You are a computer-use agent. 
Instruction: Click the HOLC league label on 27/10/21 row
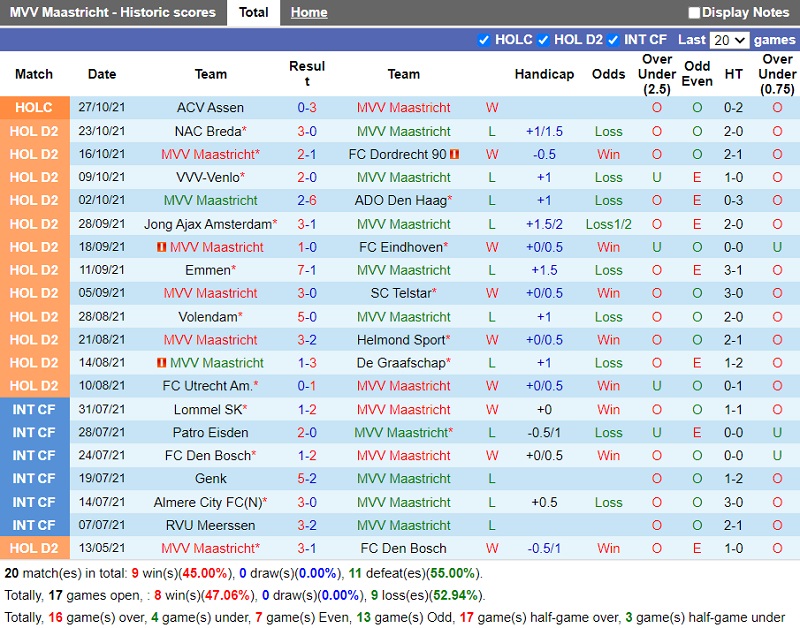tap(35, 108)
